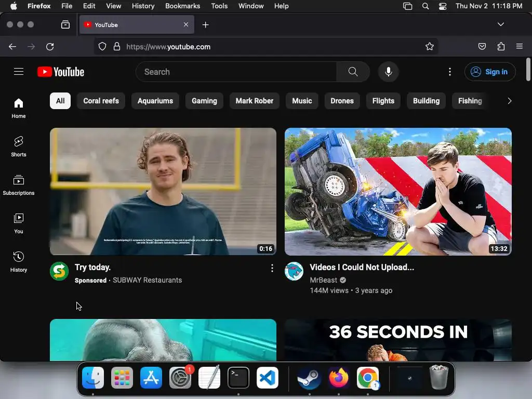Click in the YouTube search field

(236, 72)
